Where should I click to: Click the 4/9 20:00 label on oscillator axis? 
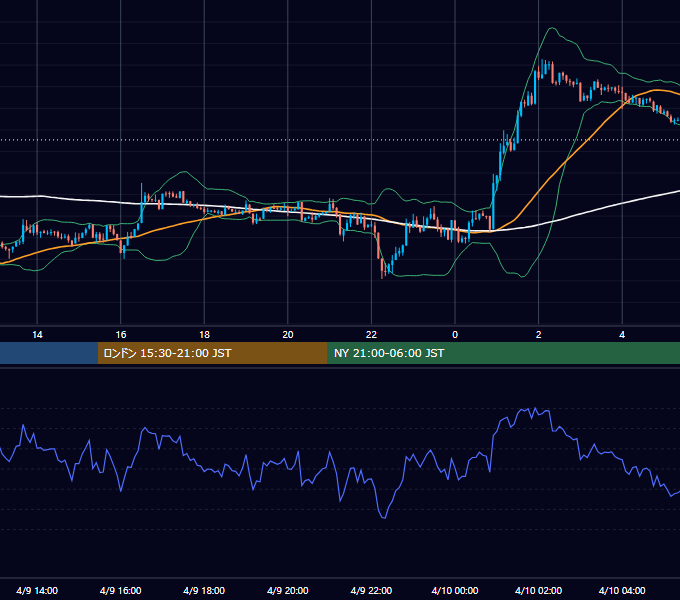pos(288,590)
